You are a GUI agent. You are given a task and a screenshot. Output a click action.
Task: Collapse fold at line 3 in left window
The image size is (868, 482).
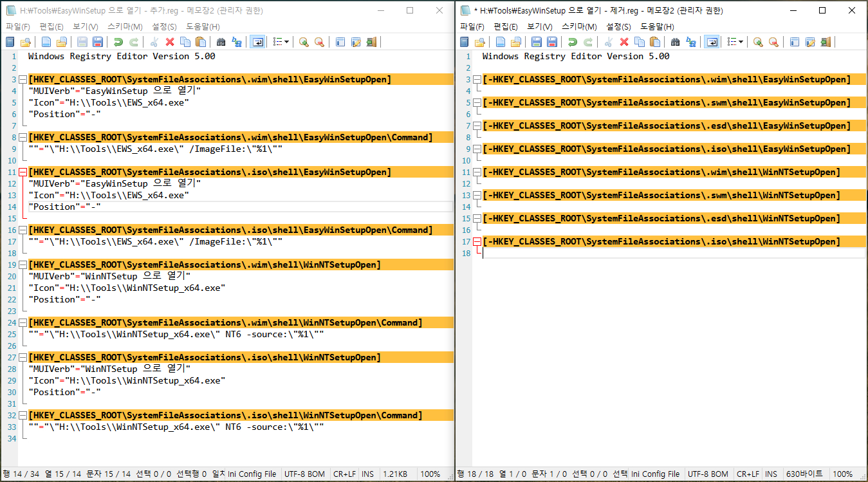point(23,80)
